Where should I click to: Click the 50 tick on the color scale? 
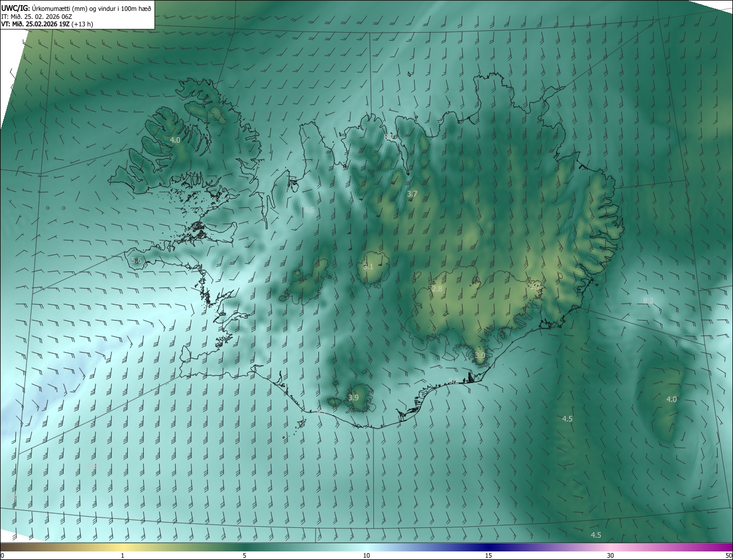(728, 555)
